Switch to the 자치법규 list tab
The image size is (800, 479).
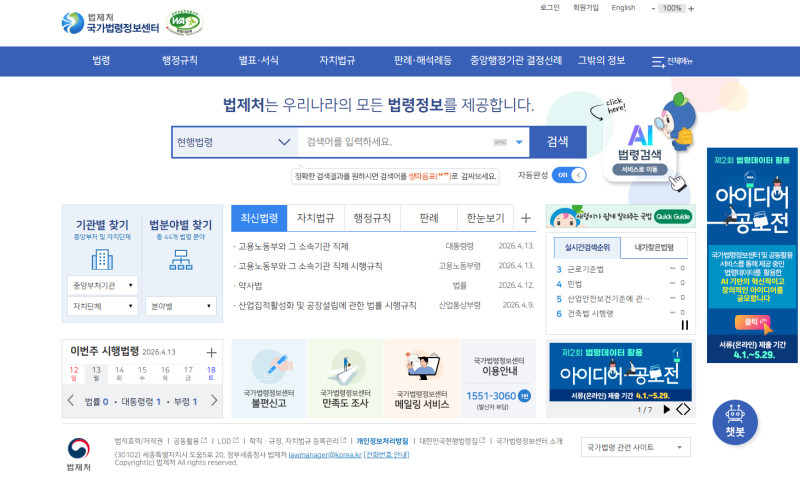[315, 218]
